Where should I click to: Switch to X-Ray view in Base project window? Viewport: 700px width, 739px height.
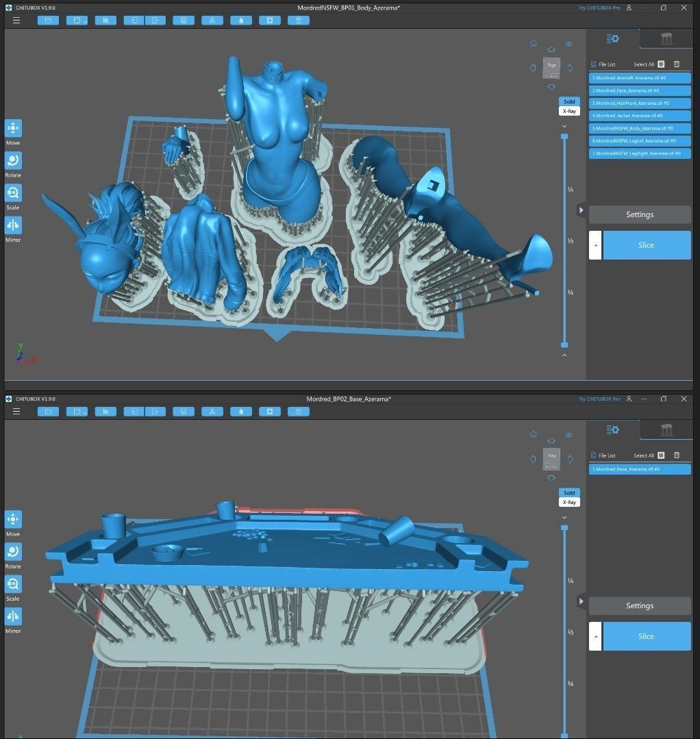coord(569,503)
